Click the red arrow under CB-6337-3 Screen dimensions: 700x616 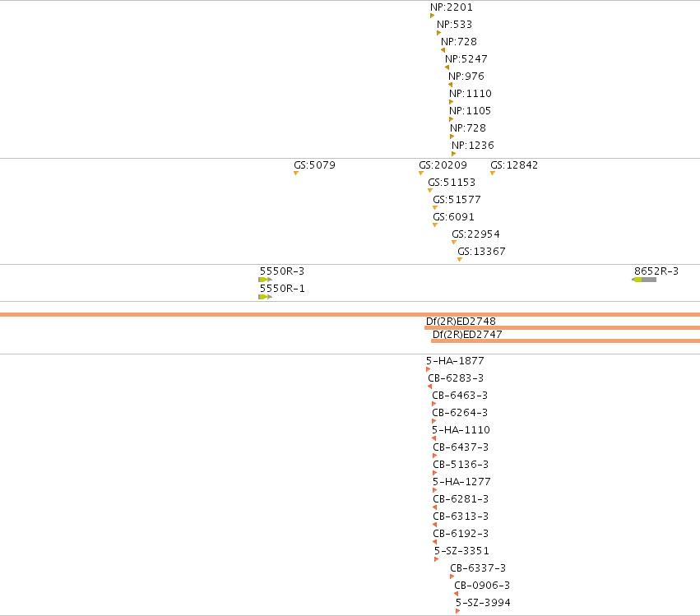tap(452, 577)
